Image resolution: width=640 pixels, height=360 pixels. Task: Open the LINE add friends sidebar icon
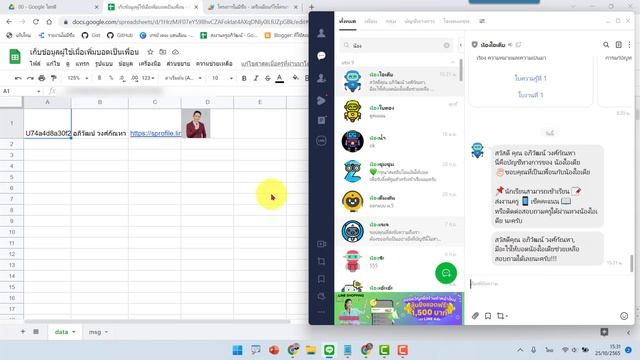pos(321,78)
